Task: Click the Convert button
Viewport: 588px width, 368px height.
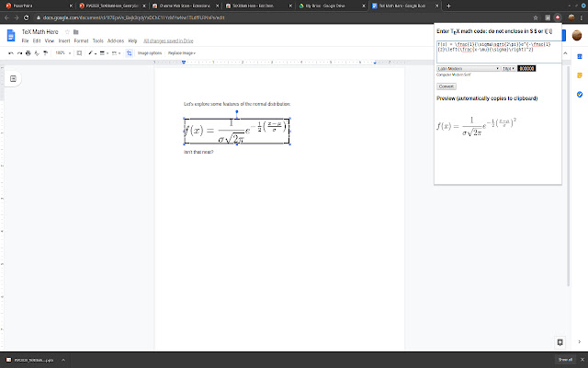Action: tap(447, 86)
